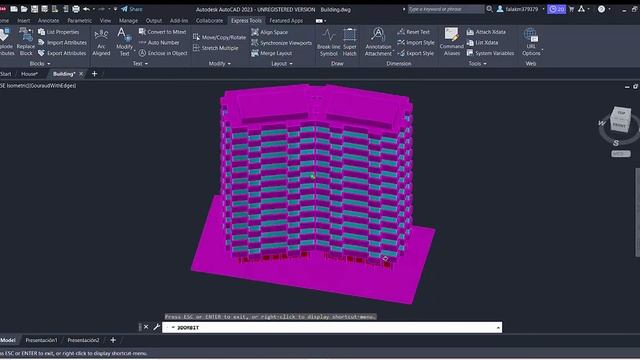
Task: Click the Undo arrow icon
Action: 86,9
